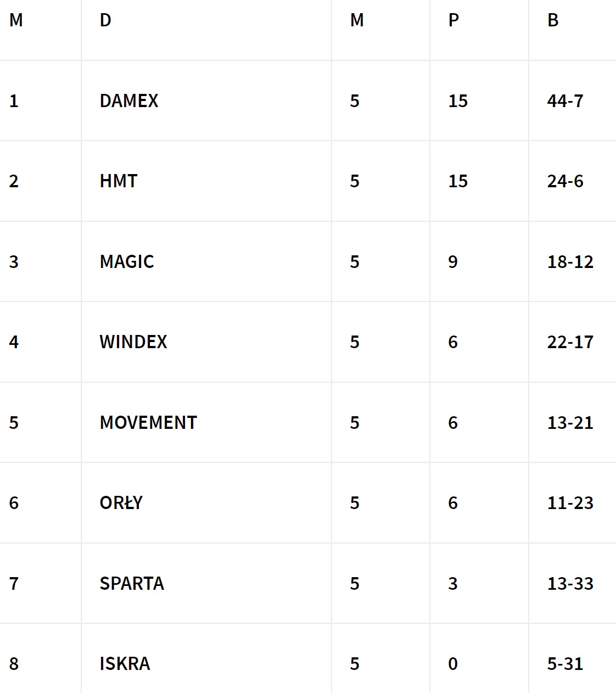Select the 13-33 goal balance cell
The image size is (616, 693).
tap(570, 584)
